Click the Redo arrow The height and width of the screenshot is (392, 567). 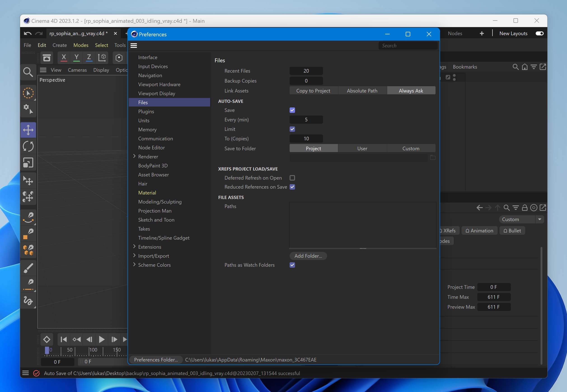click(39, 33)
